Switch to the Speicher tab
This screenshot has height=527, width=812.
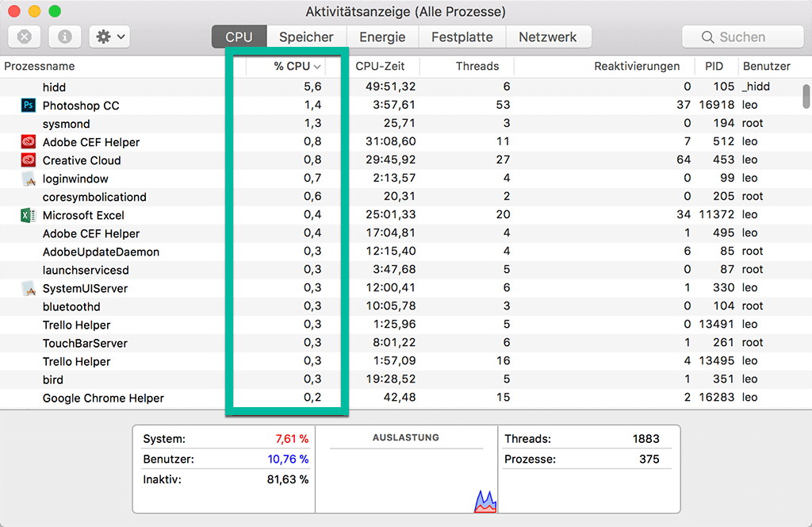(306, 37)
